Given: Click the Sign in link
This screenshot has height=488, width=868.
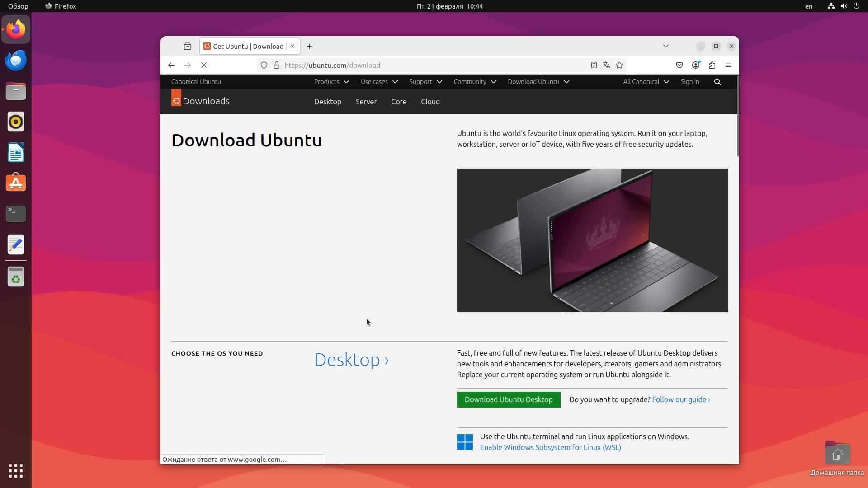Looking at the screenshot, I should pyautogui.click(x=690, y=82).
